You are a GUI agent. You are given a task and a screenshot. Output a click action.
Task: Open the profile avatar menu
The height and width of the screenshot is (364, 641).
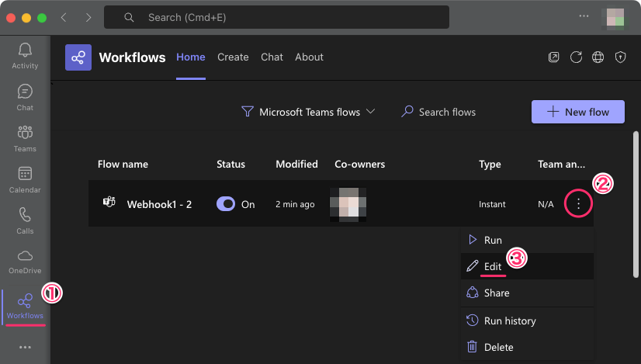[x=615, y=18]
